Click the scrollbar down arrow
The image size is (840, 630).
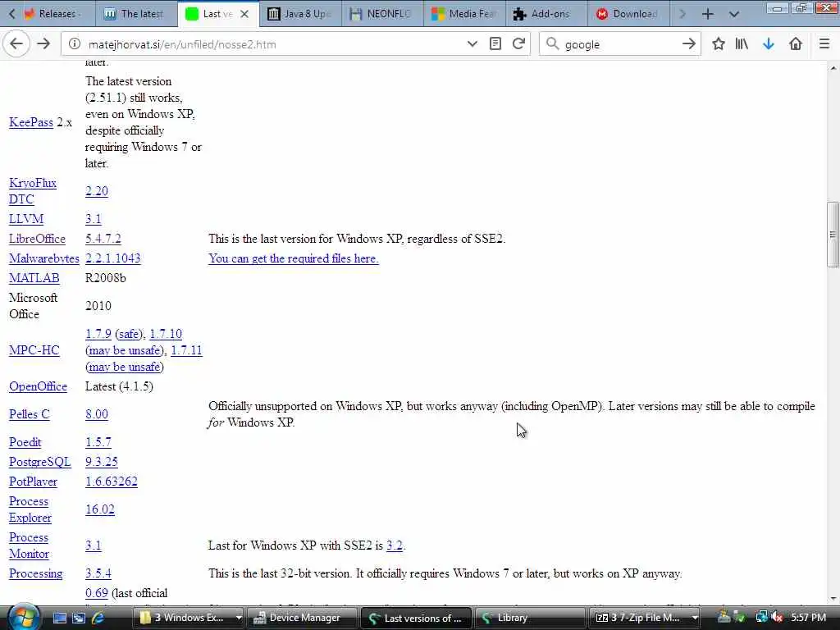tap(833, 599)
